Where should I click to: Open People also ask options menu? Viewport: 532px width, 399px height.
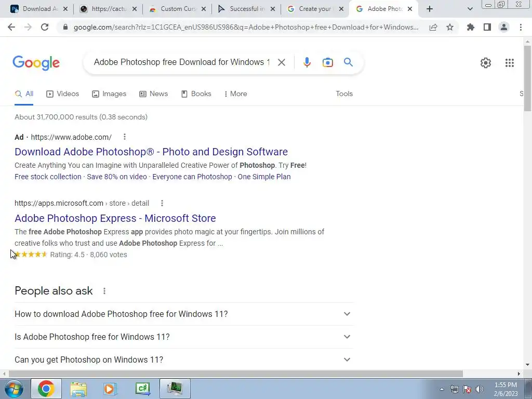(x=104, y=291)
